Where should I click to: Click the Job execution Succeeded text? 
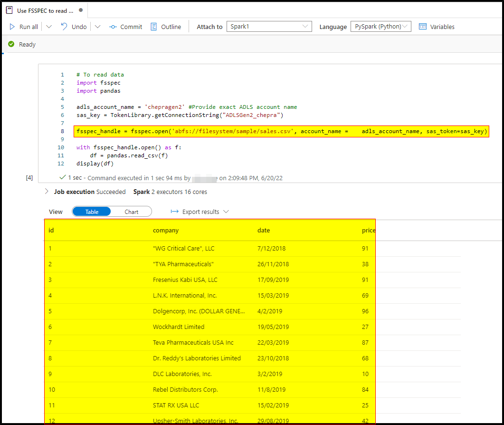[90, 192]
